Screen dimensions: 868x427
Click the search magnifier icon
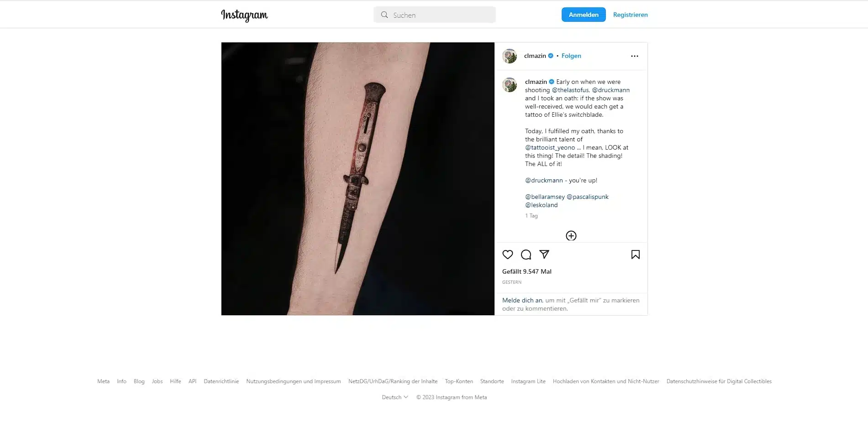pyautogui.click(x=384, y=15)
